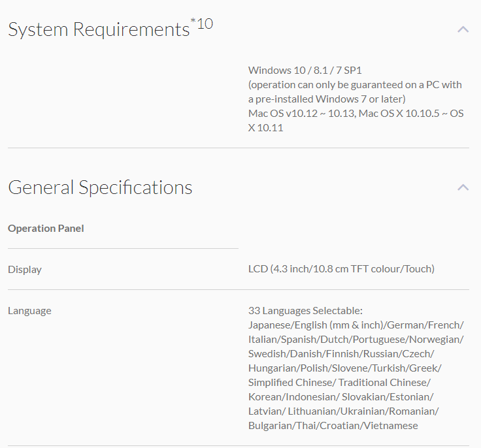Click the '33 Languages Selectable' text

(305, 311)
